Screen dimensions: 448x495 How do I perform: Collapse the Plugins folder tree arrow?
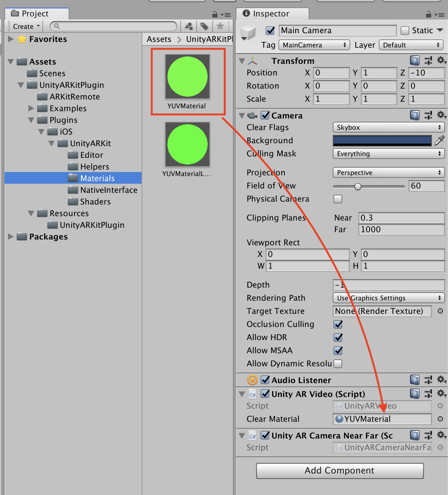point(31,120)
